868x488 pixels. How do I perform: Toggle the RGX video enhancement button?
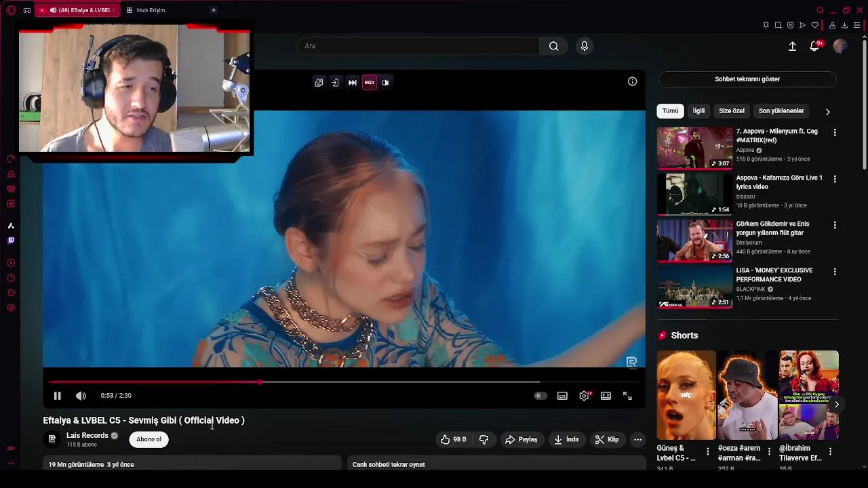click(x=369, y=83)
